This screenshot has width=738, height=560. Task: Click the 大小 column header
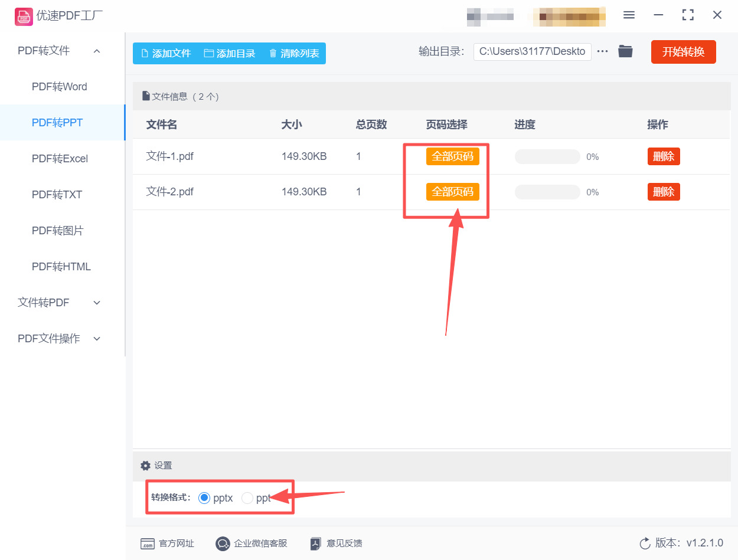click(292, 125)
